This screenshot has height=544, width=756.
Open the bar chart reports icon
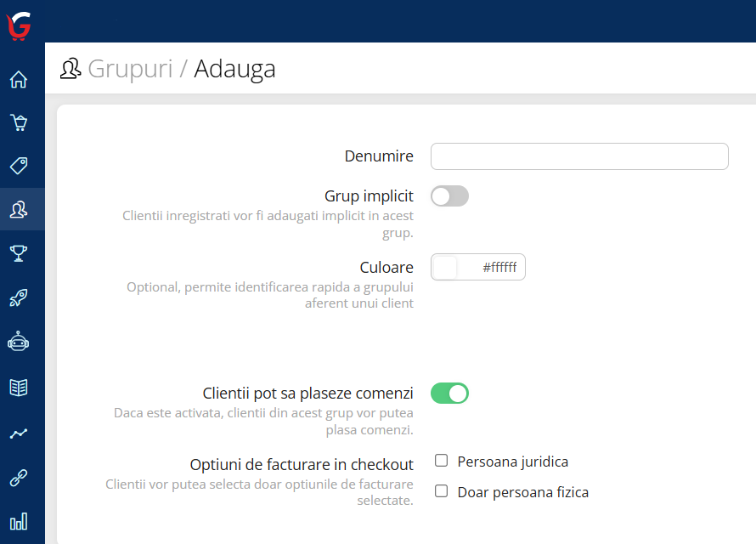(x=19, y=521)
